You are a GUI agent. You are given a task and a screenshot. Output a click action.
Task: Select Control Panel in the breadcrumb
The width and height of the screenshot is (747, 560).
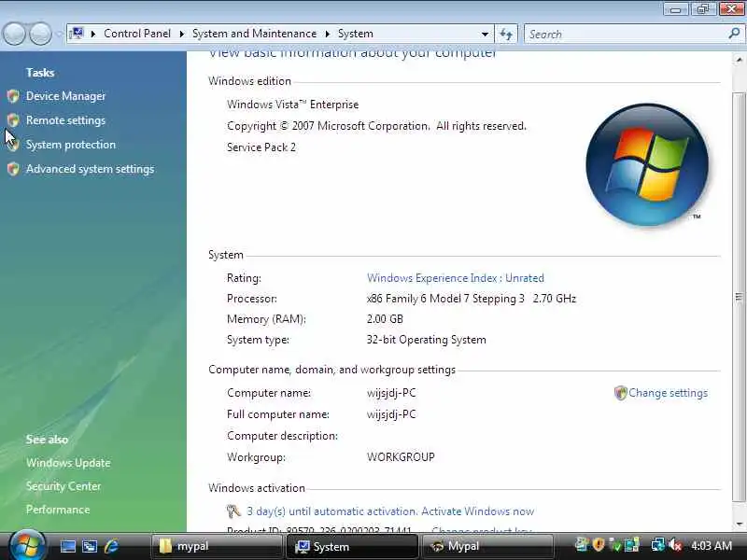(x=137, y=34)
